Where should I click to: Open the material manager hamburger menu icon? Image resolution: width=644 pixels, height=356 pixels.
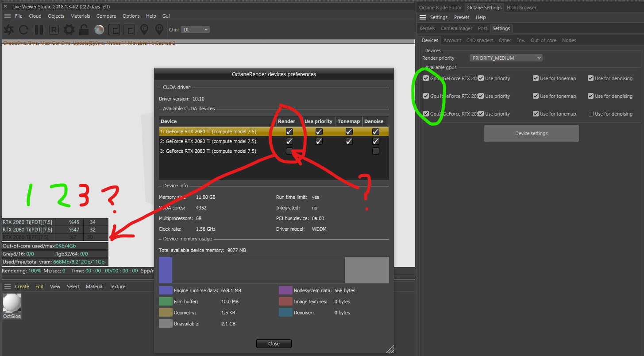click(x=7, y=286)
